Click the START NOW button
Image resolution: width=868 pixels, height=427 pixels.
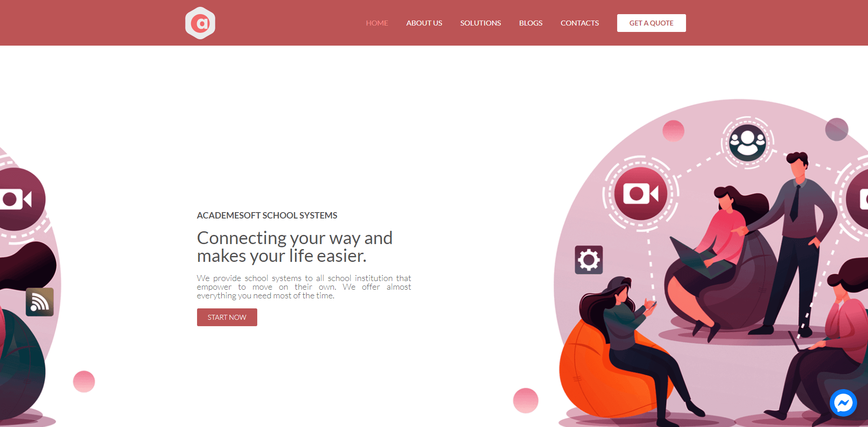click(x=227, y=317)
